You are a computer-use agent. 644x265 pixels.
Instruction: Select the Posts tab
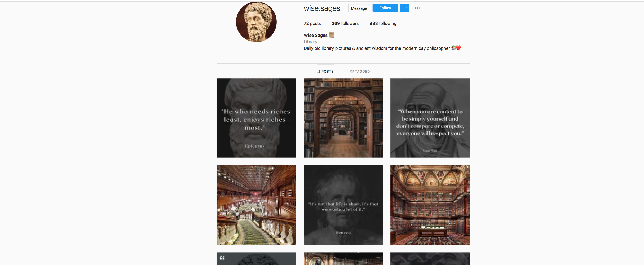tap(325, 72)
